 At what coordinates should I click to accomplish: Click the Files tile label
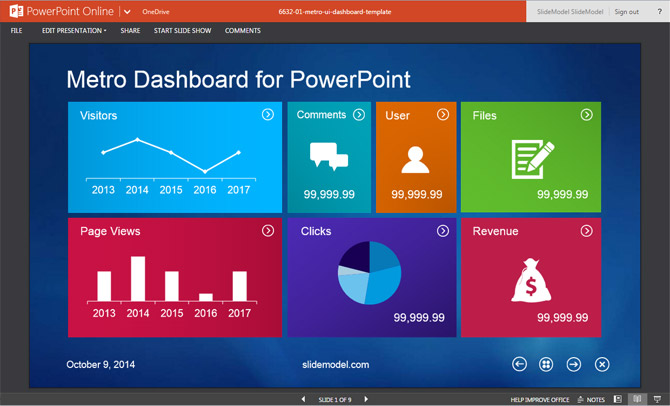[485, 115]
